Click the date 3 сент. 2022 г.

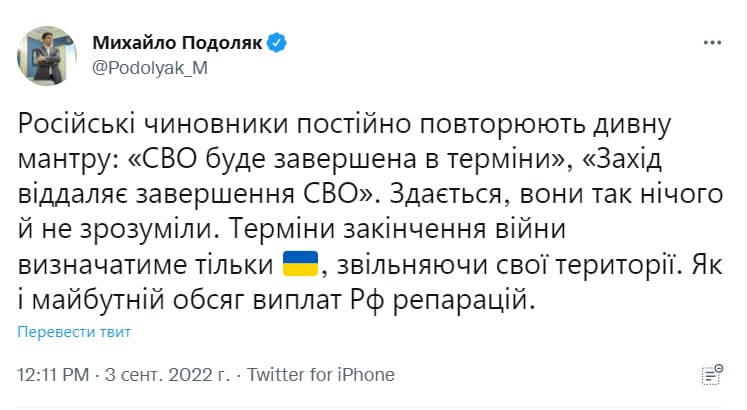coord(167,375)
